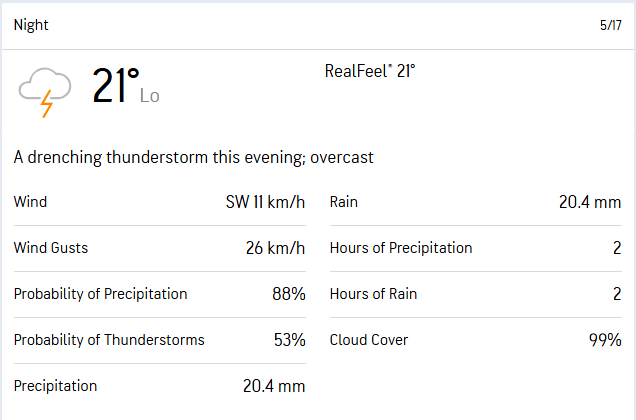Image resolution: width=636 pixels, height=420 pixels.
Task: Click the Precipitation row's 20.4 mm value
Action: coord(274,386)
